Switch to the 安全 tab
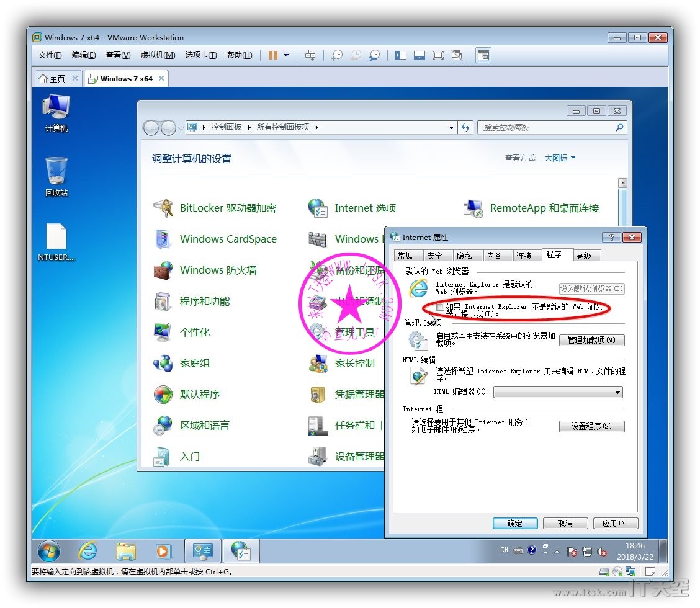Screen dimensions: 700x608 pyautogui.click(x=434, y=256)
